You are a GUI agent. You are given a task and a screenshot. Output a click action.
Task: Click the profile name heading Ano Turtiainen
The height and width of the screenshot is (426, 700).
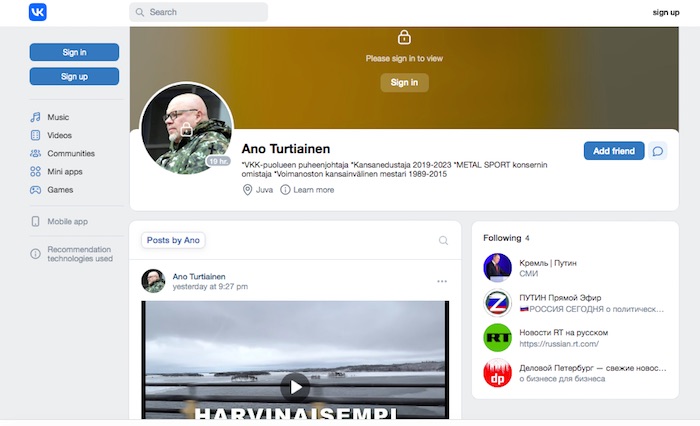(x=286, y=149)
